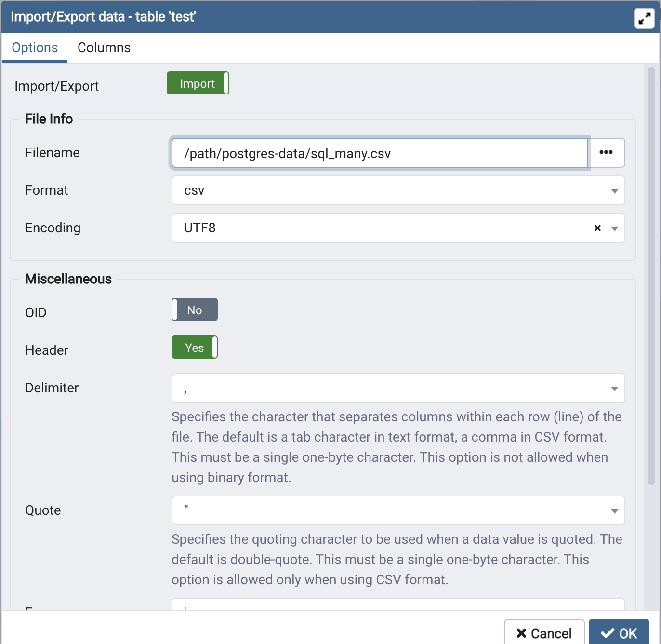
Task: Click the Encoding label
Action: tap(53, 228)
